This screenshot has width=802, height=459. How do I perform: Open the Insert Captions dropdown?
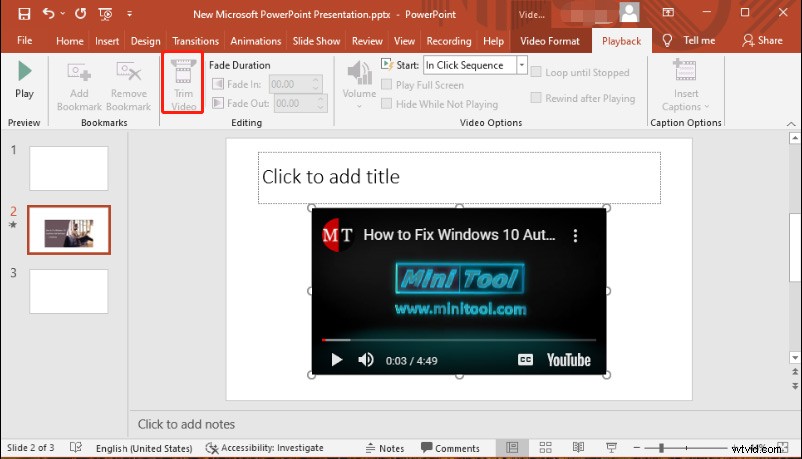click(x=685, y=85)
